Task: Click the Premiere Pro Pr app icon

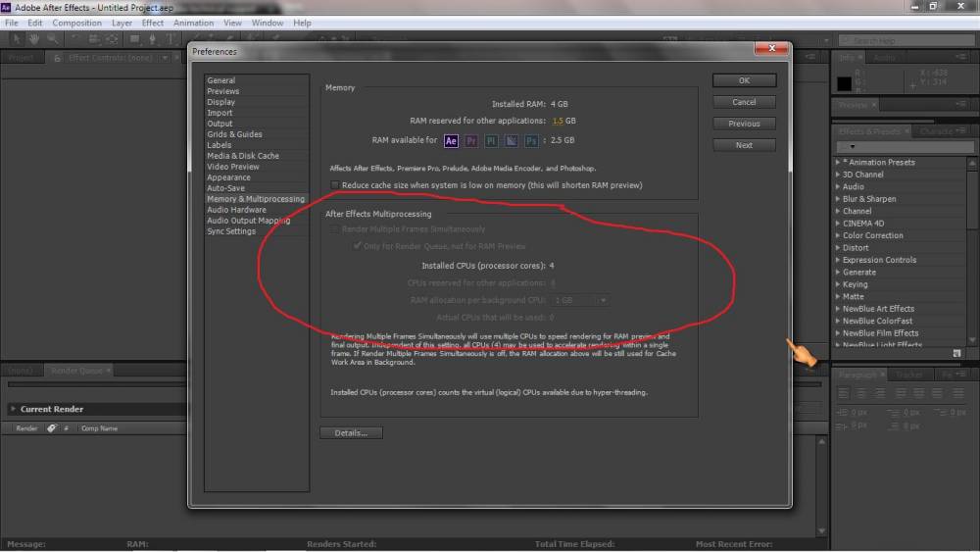Action: [x=471, y=140]
